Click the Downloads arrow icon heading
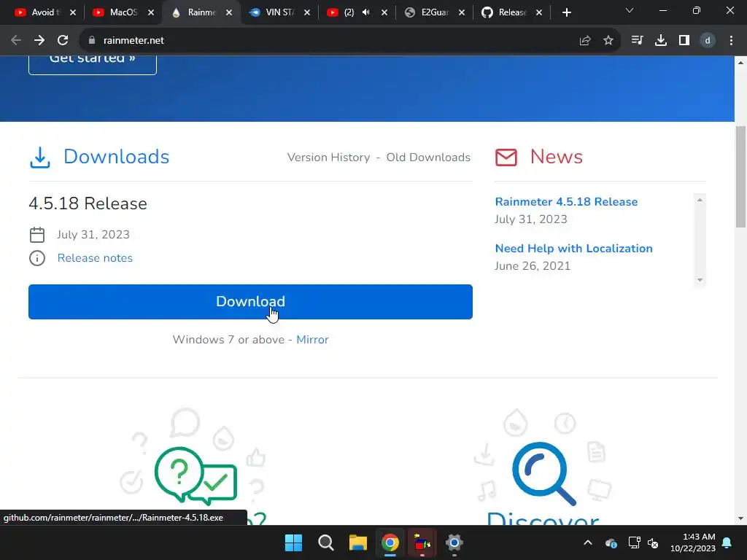Screen dimensions: 747x560 [x=40, y=157]
